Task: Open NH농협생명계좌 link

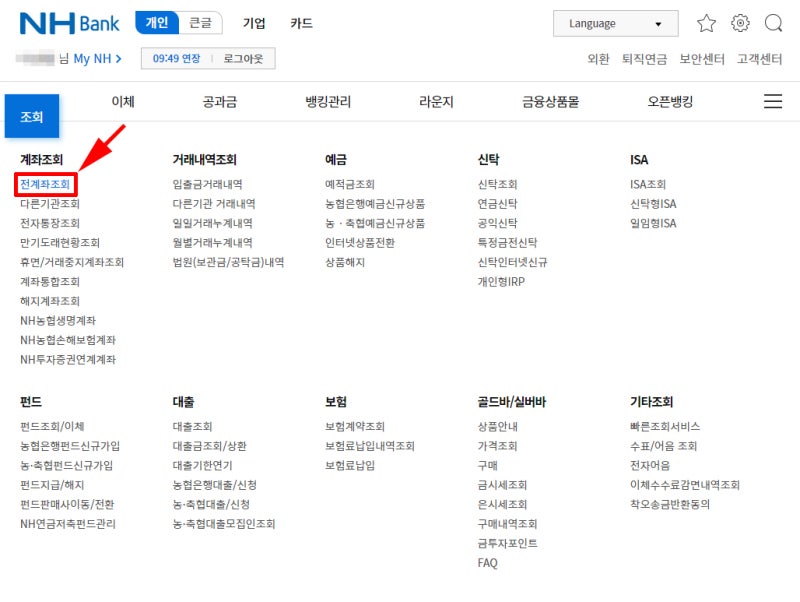Action: (58, 320)
